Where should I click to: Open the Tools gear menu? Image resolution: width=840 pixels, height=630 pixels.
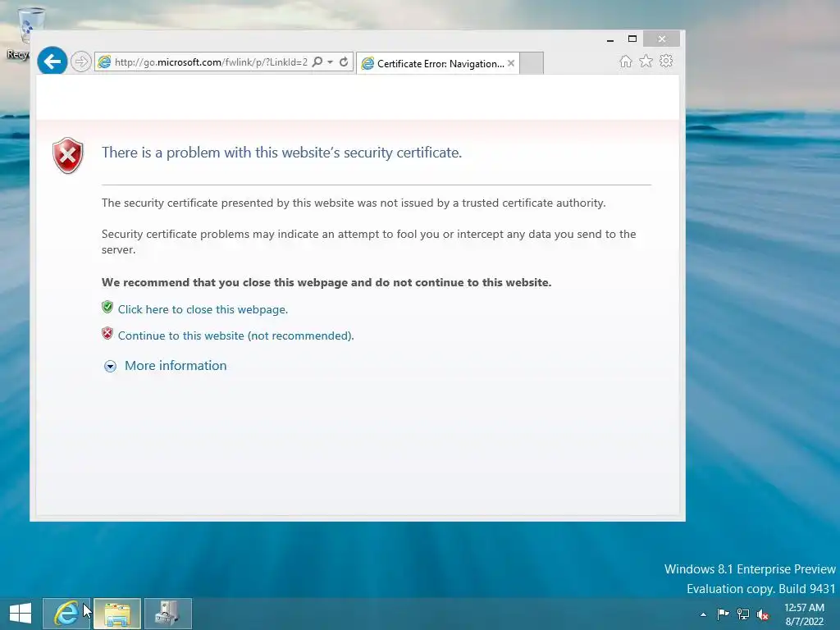tap(666, 61)
